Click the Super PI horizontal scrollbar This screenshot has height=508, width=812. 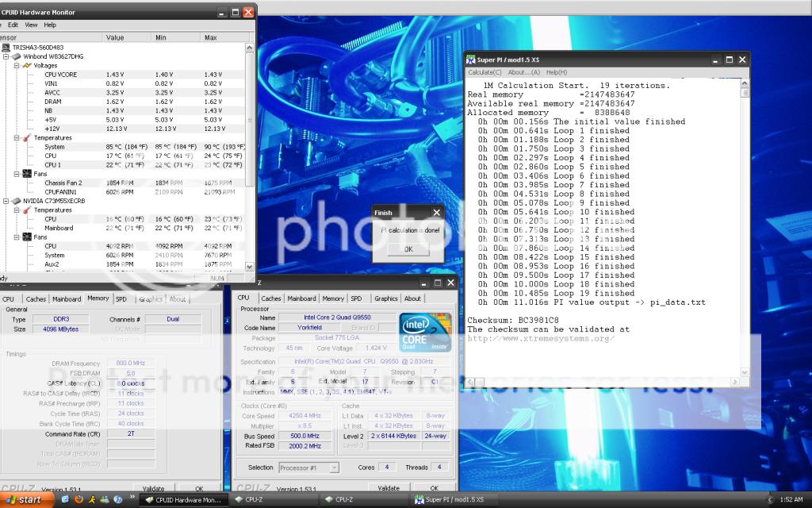603,382
